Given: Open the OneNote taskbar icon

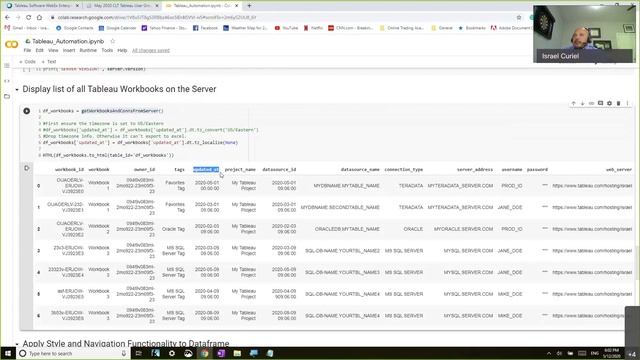Looking at the screenshot, I should point(221,353).
